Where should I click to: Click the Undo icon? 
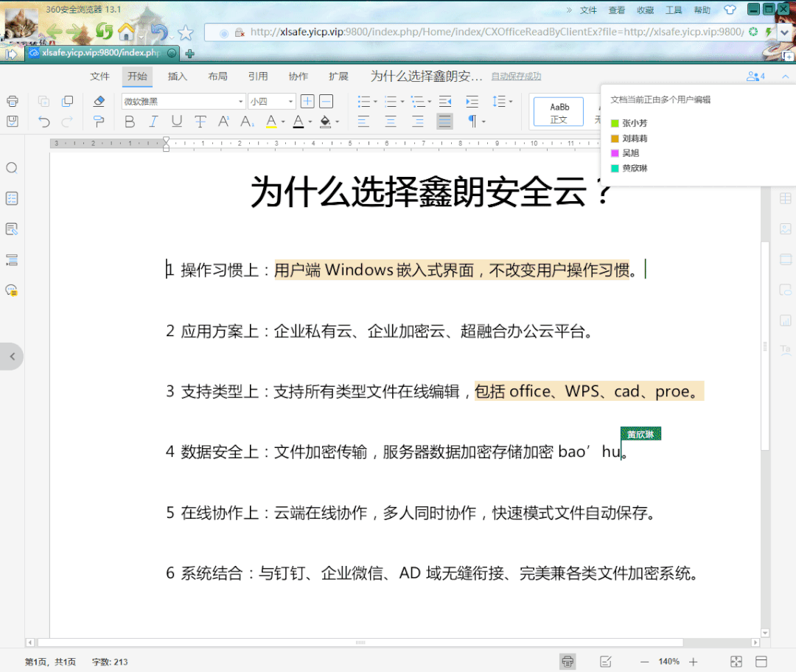pos(44,121)
